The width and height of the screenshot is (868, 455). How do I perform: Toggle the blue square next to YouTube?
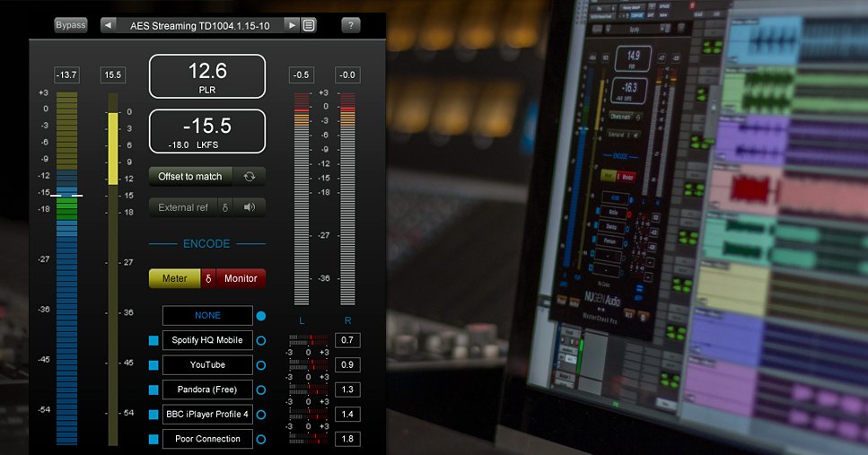coord(153,365)
